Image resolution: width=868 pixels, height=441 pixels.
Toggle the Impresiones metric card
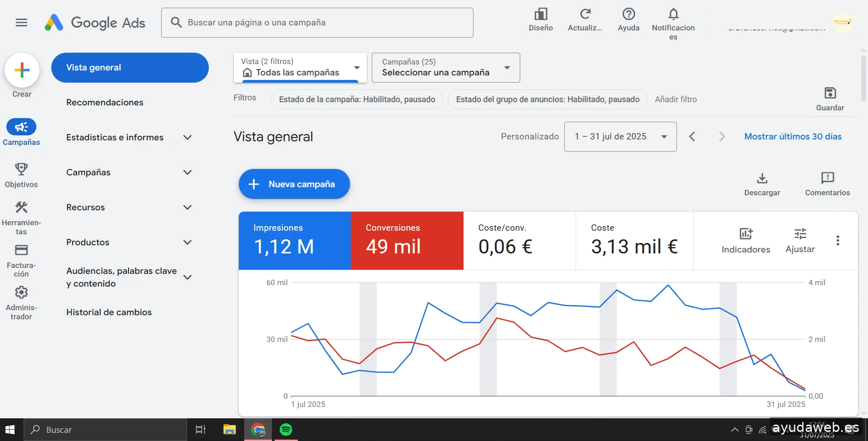click(x=295, y=241)
